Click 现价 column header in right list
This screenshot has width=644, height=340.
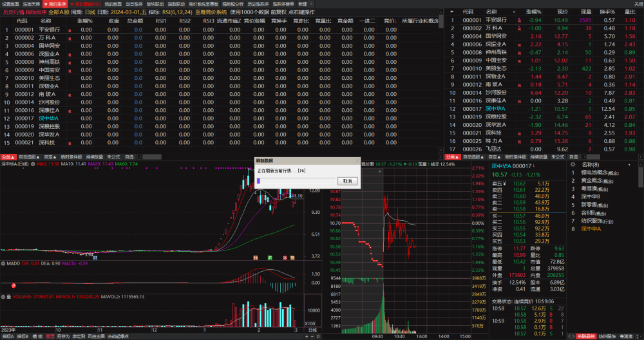[x=563, y=12]
